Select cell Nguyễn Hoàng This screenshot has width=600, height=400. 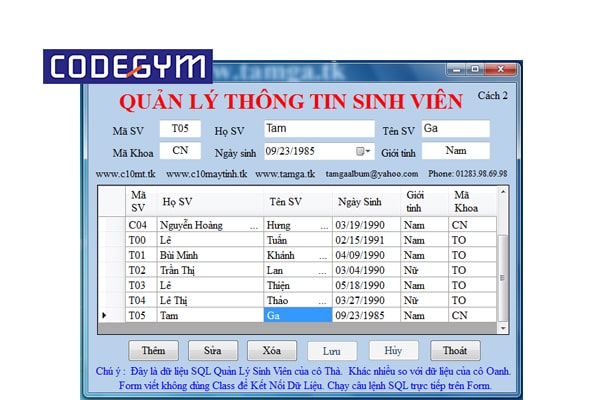(x=210, y=225)
